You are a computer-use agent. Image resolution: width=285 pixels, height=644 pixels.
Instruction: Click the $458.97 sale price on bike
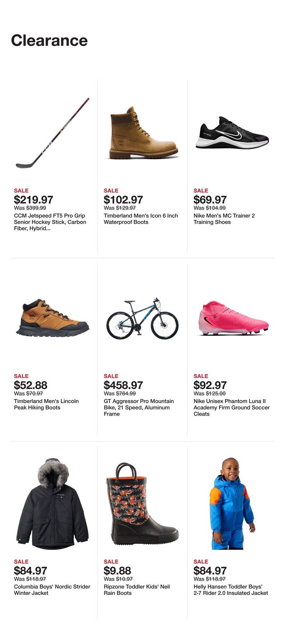pyautogui.click(x=123, y=385)
